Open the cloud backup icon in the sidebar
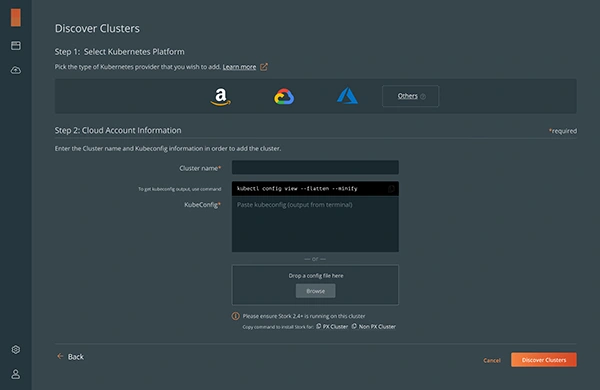 tap(16, 70)
